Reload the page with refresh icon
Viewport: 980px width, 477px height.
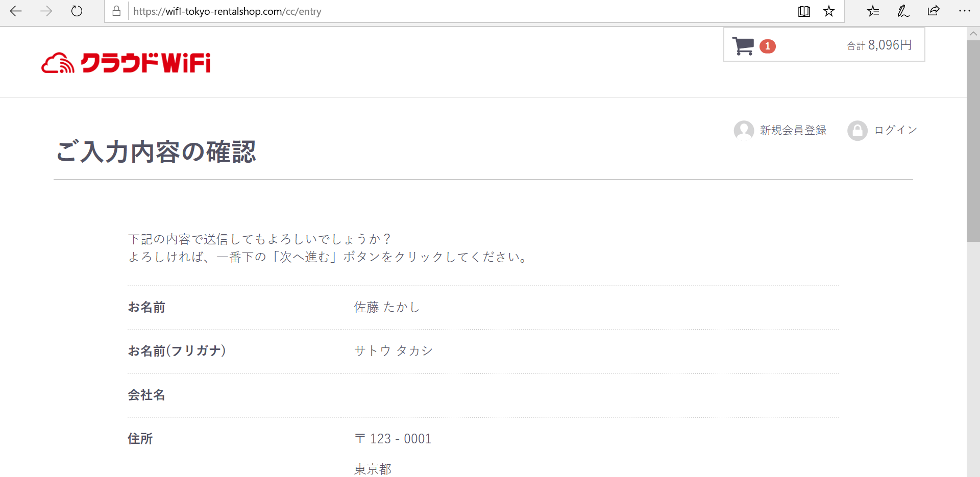coord(77,11)
